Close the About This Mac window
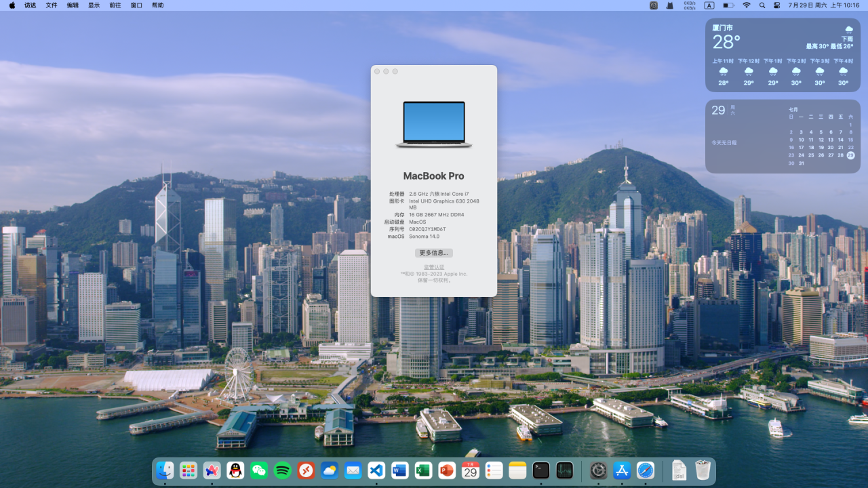Screen dimensions: 868x488 point(378,71)
